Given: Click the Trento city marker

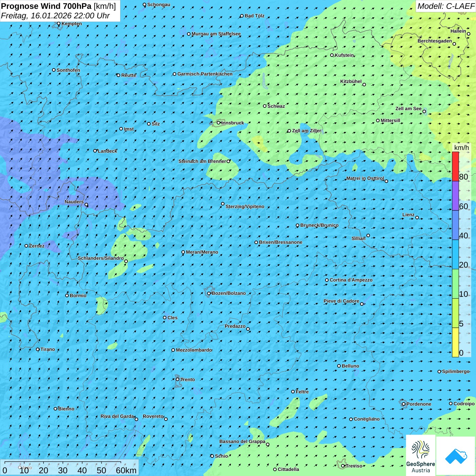Looking at the screenshot, I should click(177, 379).
